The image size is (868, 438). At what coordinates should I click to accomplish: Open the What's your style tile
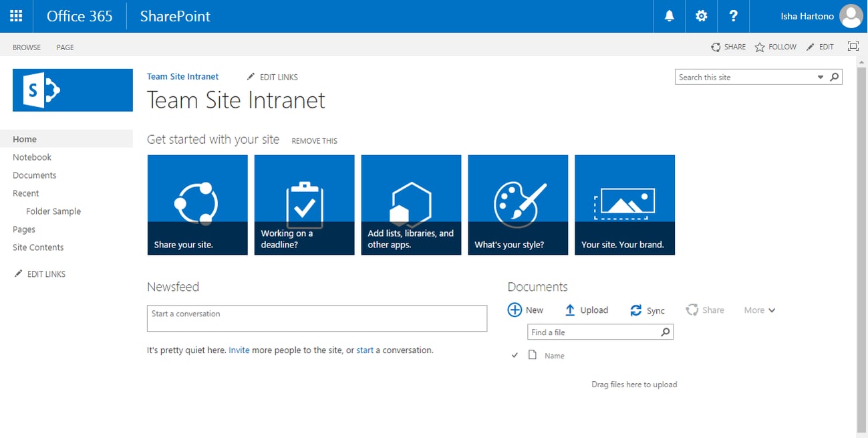click(518, 205)
